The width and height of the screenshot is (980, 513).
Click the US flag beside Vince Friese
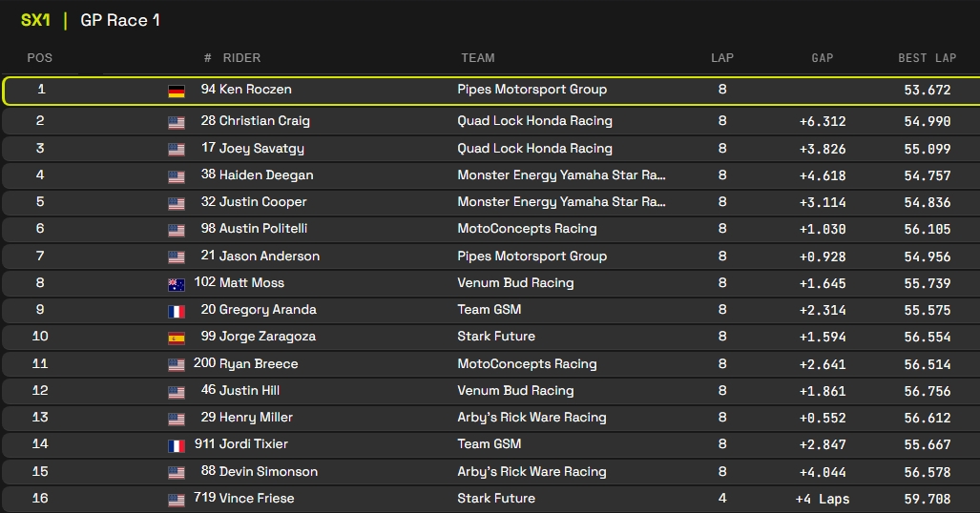pyautogui.click(x=177, y=500)
